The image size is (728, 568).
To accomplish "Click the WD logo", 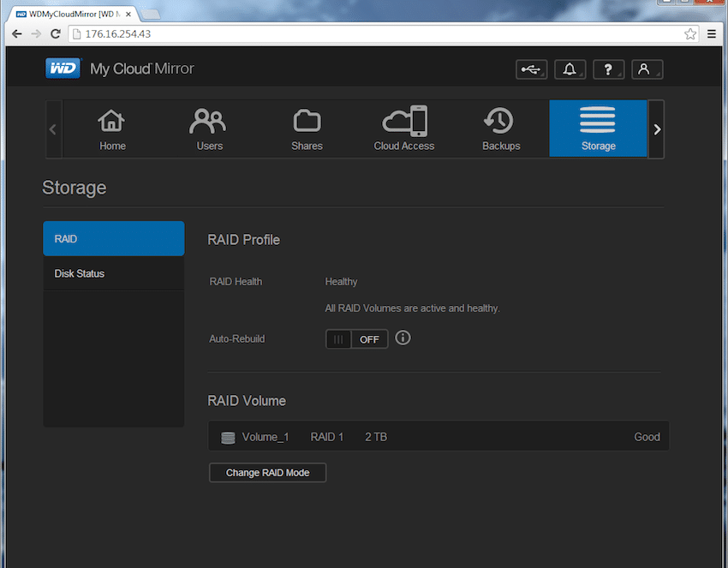I will tap(63, 69).
